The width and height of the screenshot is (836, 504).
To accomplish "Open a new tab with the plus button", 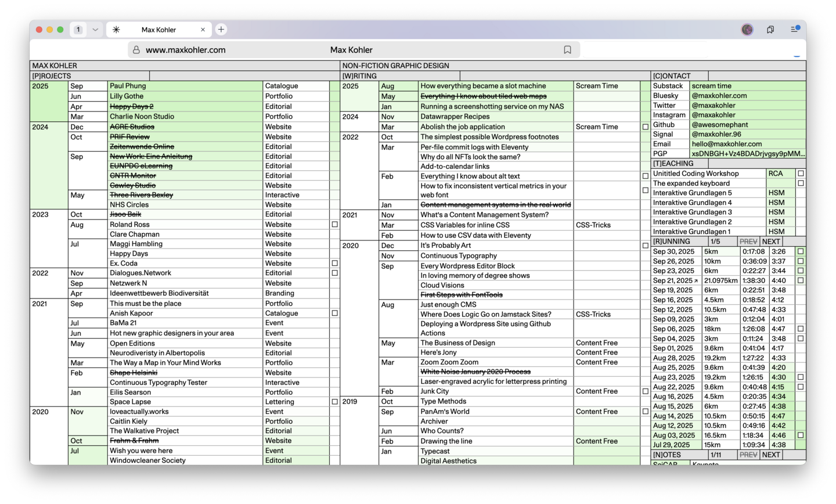I will pos(221,30).
